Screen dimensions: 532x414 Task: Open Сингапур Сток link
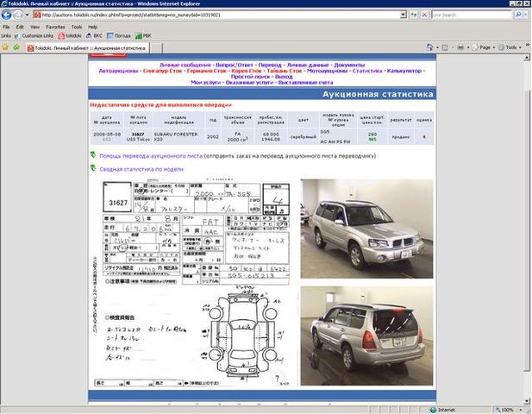(x=162, y=71)
